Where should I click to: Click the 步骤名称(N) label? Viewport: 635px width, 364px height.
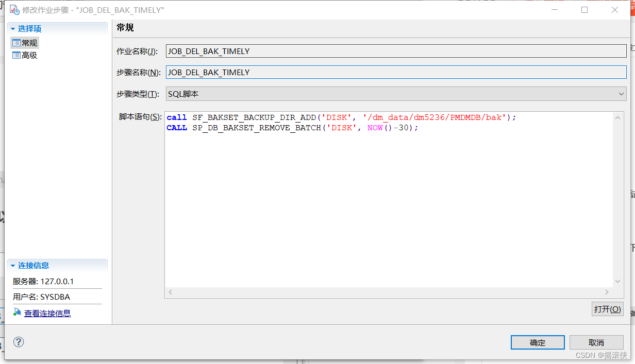click(139, 73)
